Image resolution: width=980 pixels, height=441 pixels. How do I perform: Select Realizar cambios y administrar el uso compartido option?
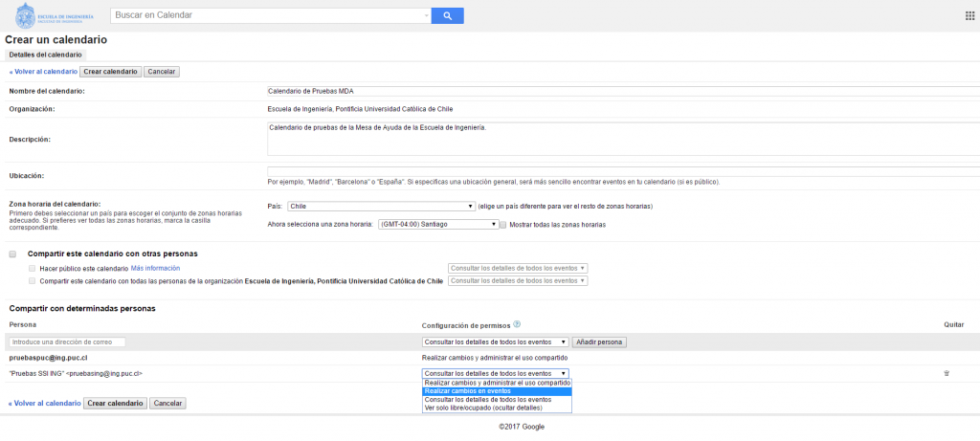click(x=497, y=383)
